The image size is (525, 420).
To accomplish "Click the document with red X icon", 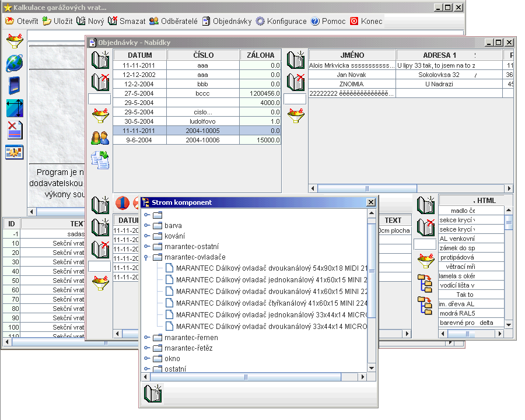I will click(15, 130).
